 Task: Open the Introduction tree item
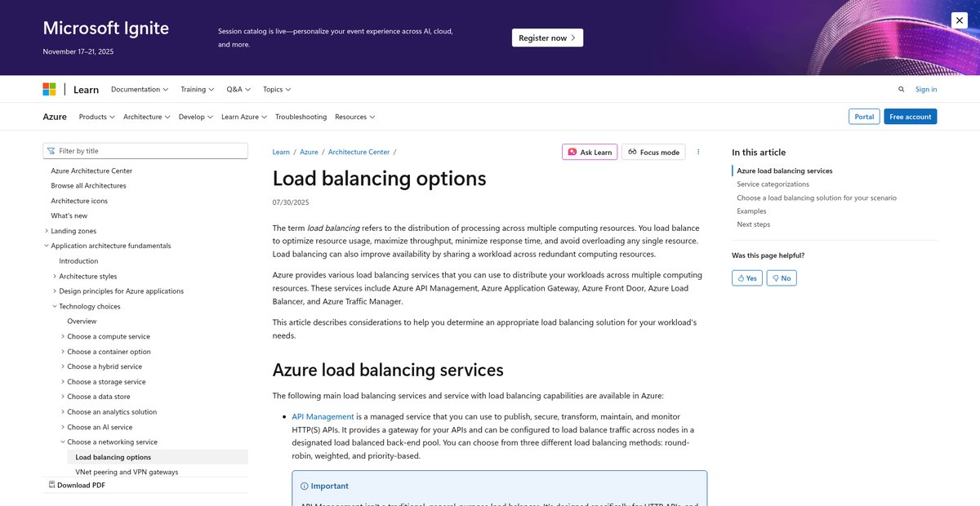(78, 261)
